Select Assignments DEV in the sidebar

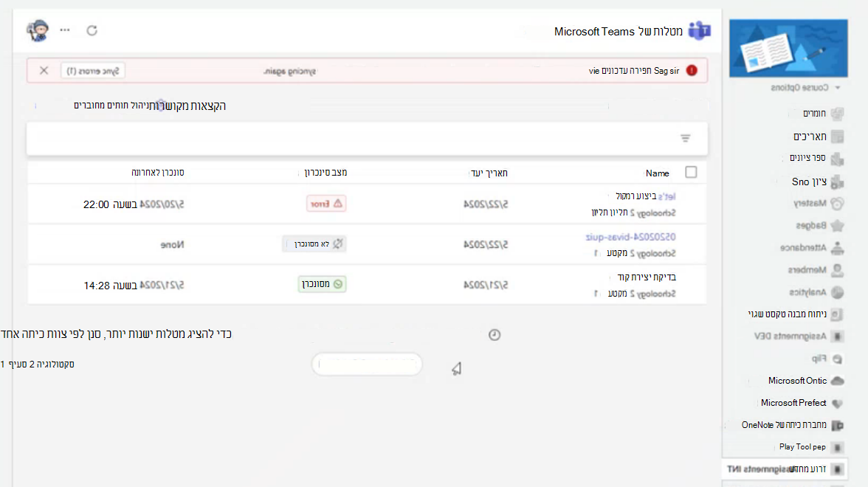click(x=790, y=336)
